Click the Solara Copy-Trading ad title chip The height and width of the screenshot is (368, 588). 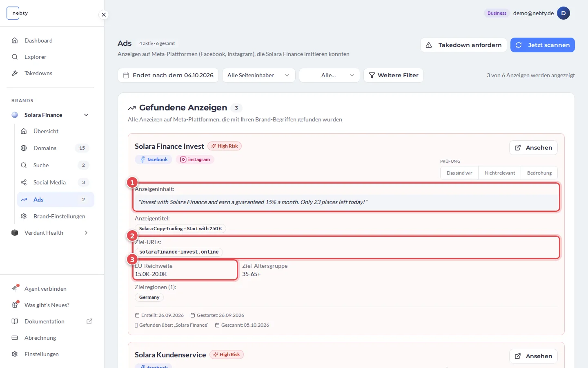pos(180,229)
